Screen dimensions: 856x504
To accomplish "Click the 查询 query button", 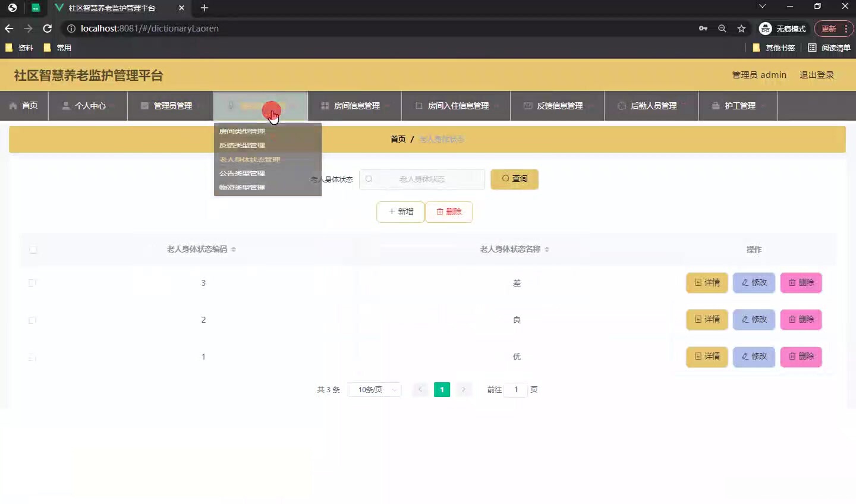I will (515, 179).
